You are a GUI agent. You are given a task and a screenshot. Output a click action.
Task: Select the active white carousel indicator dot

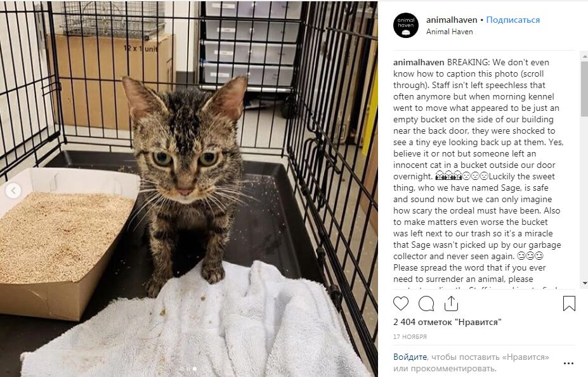194,369
